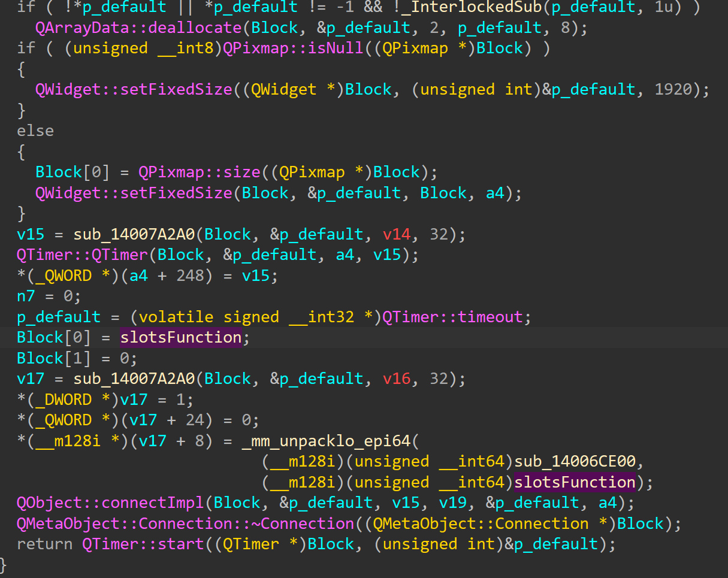The image size is (728, 578).
Task: Select the unsigned __int8 cast text
Action: click(143, 48)
